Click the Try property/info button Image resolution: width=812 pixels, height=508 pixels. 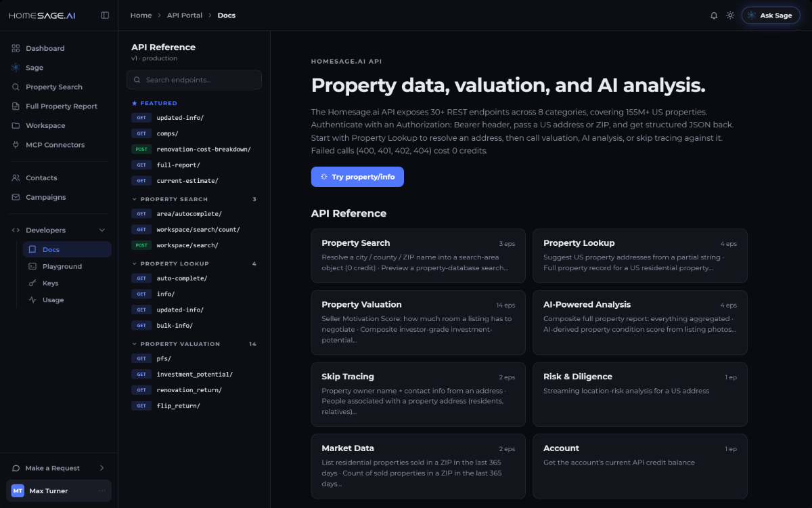point(357,177)
